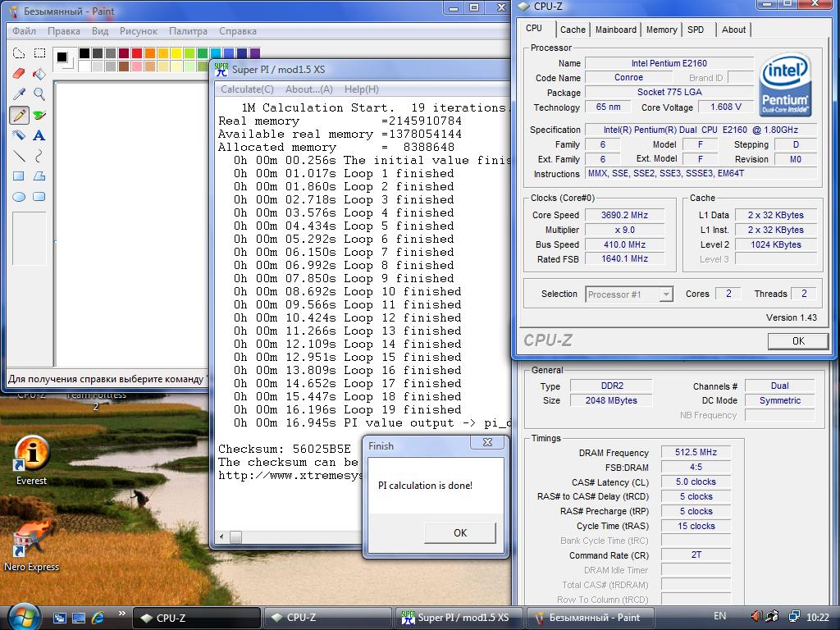Screen dimensions: 840x630
Task: Select the Rounded Rectangle tool
Action: (x=39, y=197)
